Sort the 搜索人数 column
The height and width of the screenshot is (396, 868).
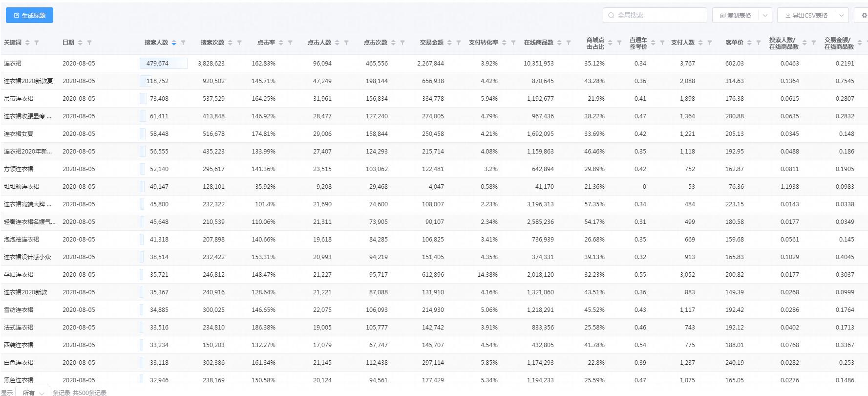(174, 43)
